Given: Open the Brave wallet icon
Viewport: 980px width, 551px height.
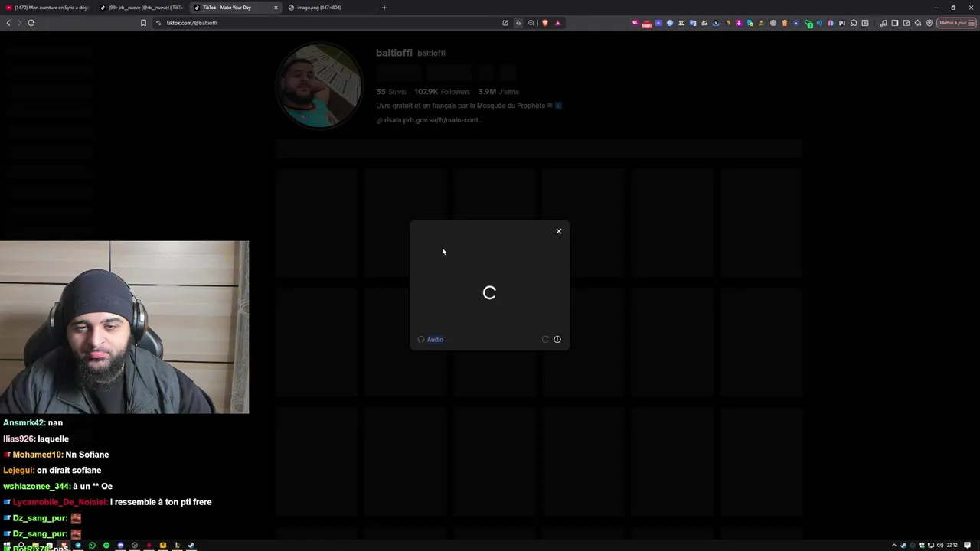Looking at the screenshot, I should click(x=906, y=23).
